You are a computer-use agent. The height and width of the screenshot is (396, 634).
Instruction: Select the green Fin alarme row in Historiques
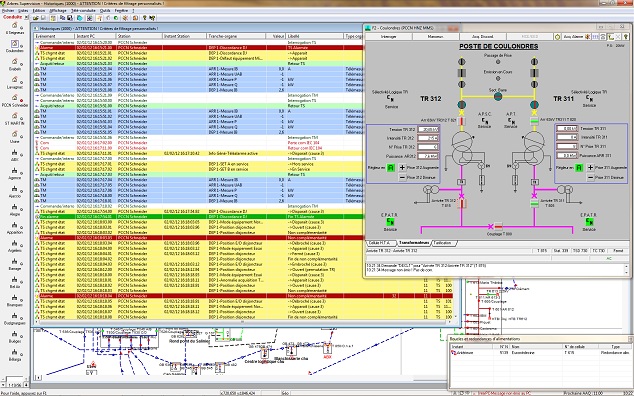pyautogui.click(x=198, y=216)
